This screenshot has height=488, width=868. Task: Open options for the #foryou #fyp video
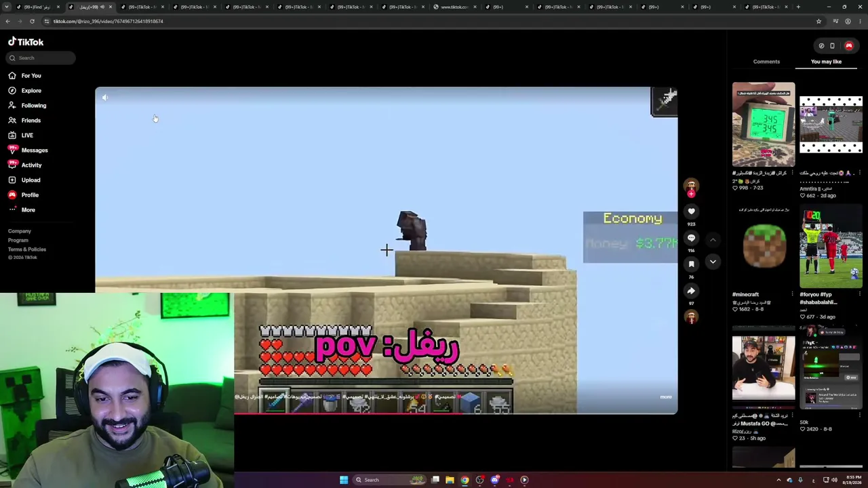click(x=859, y=295)
